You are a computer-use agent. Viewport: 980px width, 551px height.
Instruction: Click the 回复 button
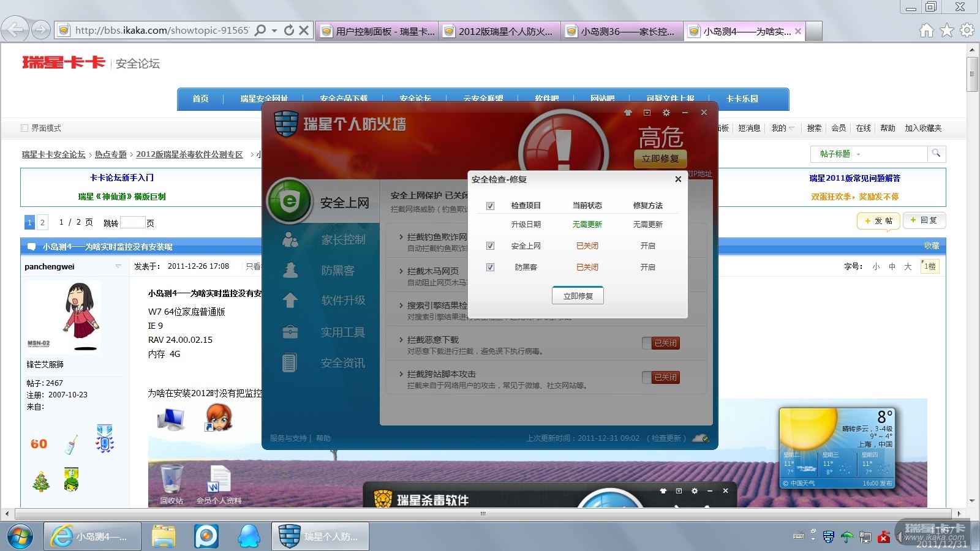coord(924,220)
